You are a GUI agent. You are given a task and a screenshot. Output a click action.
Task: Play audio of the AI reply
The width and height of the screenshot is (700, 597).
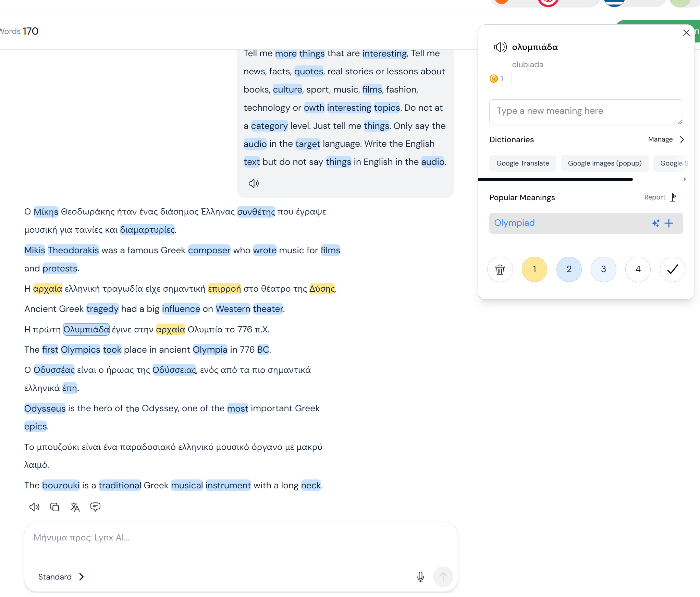[34, 507]
